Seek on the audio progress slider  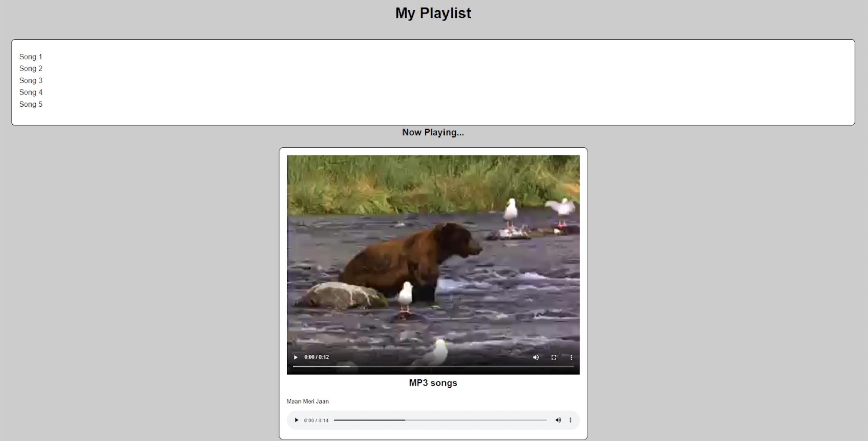click(440, 420)
